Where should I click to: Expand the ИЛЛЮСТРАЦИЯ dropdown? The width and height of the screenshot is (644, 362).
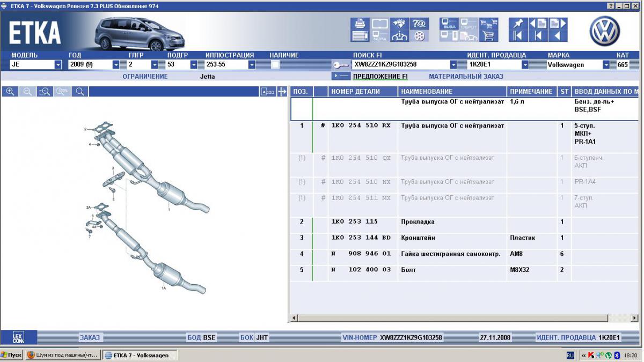click(251, 65)
